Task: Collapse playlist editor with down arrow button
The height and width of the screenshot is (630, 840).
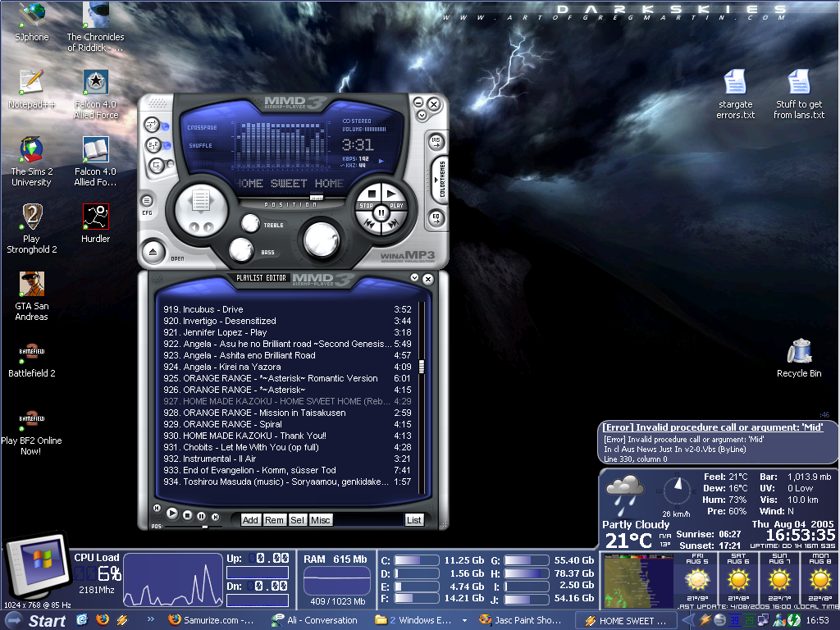Action: click(414, 277)
